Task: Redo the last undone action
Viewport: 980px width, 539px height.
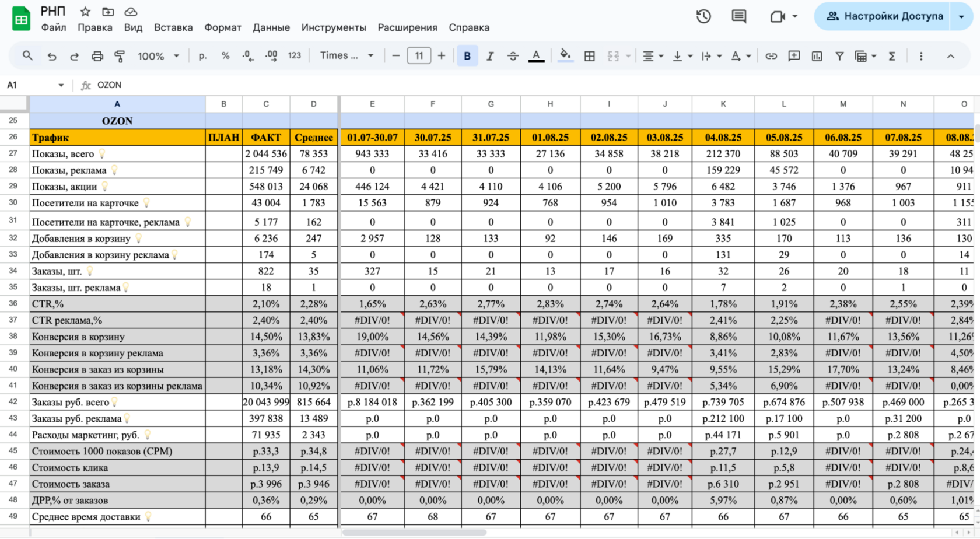Action: [x=74, y=56]
